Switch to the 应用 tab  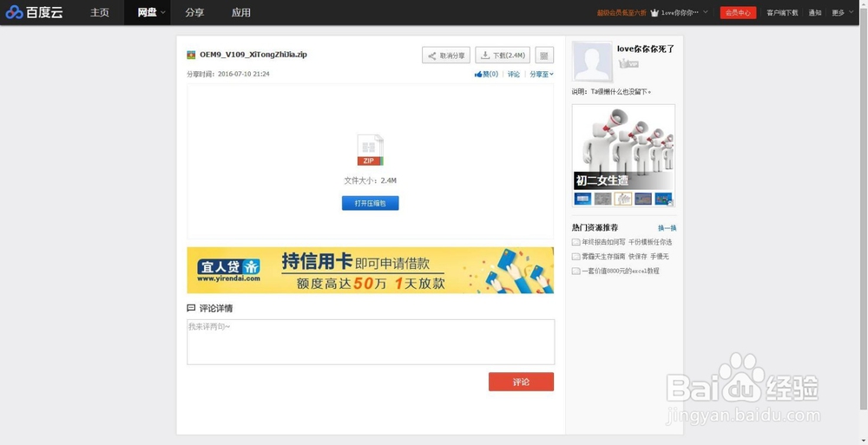[x=240, y=12]
